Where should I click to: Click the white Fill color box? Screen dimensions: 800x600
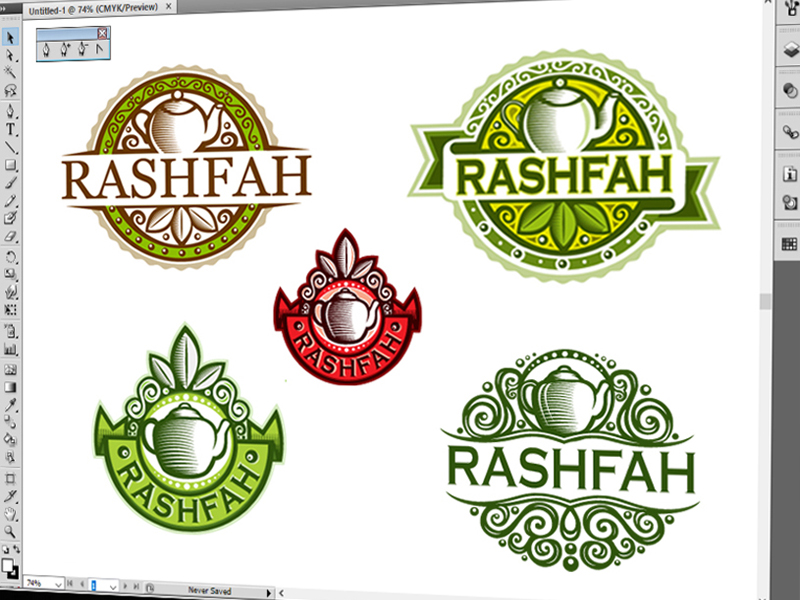point(7,565)
